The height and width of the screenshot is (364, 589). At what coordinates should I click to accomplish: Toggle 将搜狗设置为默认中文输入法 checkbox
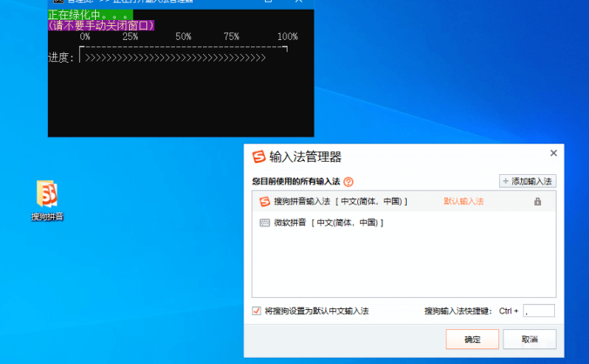[x=256, y=311]
